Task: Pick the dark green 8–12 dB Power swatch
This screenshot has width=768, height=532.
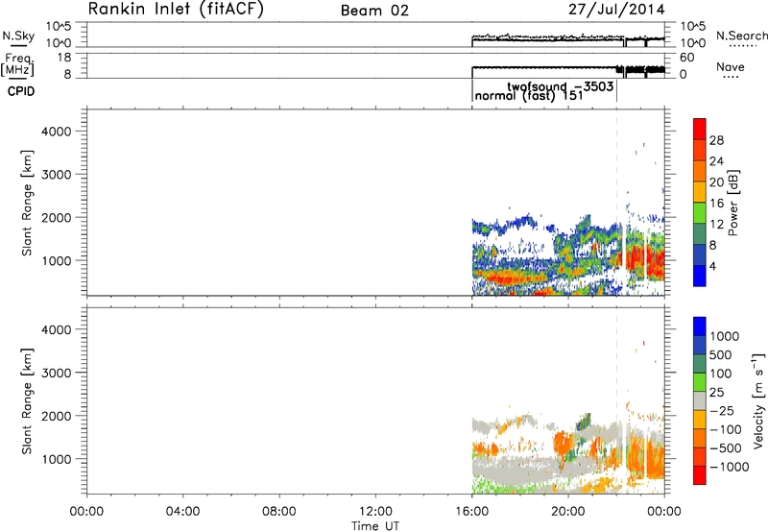Action: (x=700, y=234)
